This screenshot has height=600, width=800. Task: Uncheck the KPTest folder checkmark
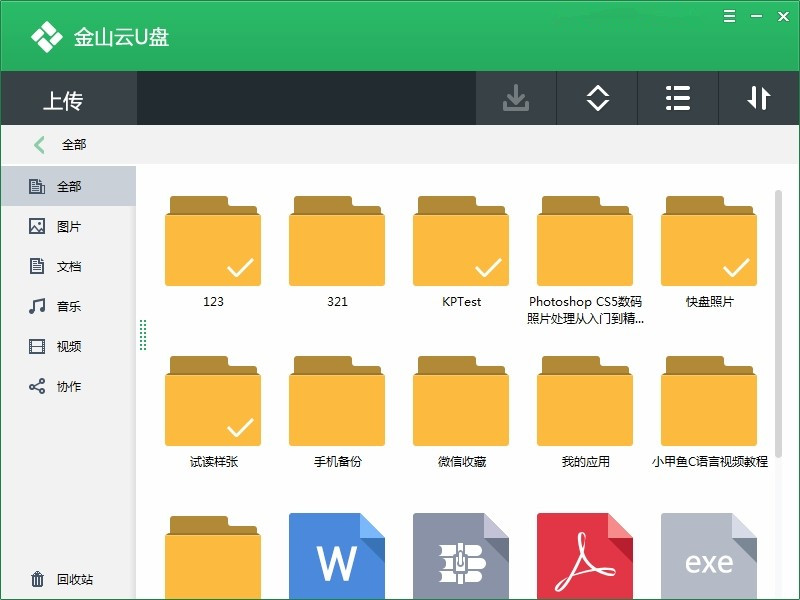pos(488,267)
